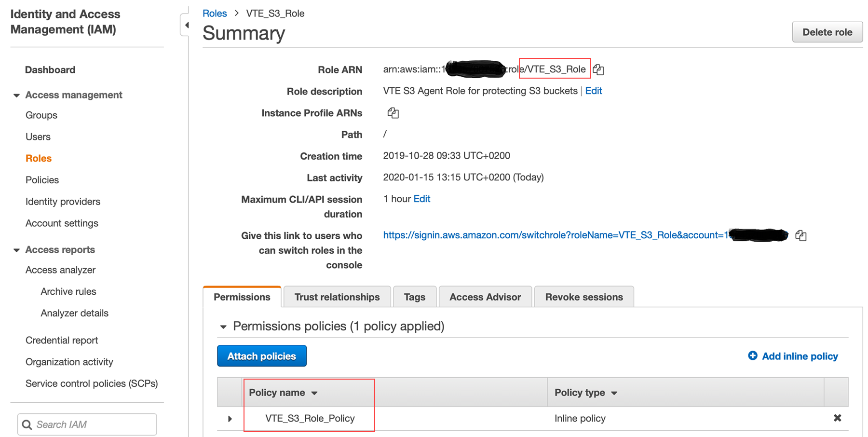The image size is (868, 437).
Task: Edit the role description
Action: point(593,91)
